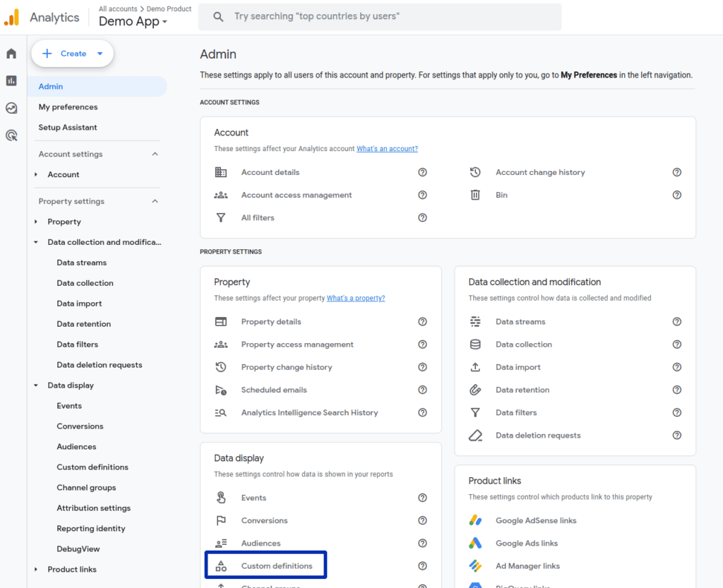Open help for Data retention card row
Image resolution: width=723 pixels, height=588 pixels.
point(677,390)
